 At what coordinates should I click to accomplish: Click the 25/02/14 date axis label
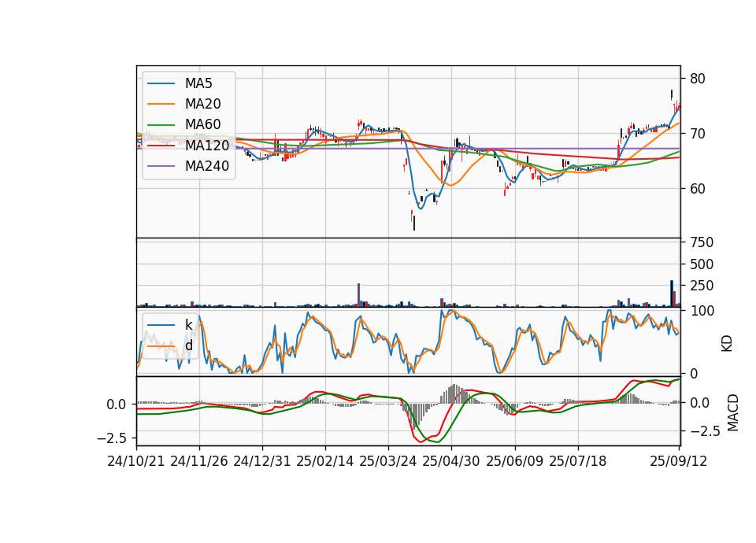[325, 461]
